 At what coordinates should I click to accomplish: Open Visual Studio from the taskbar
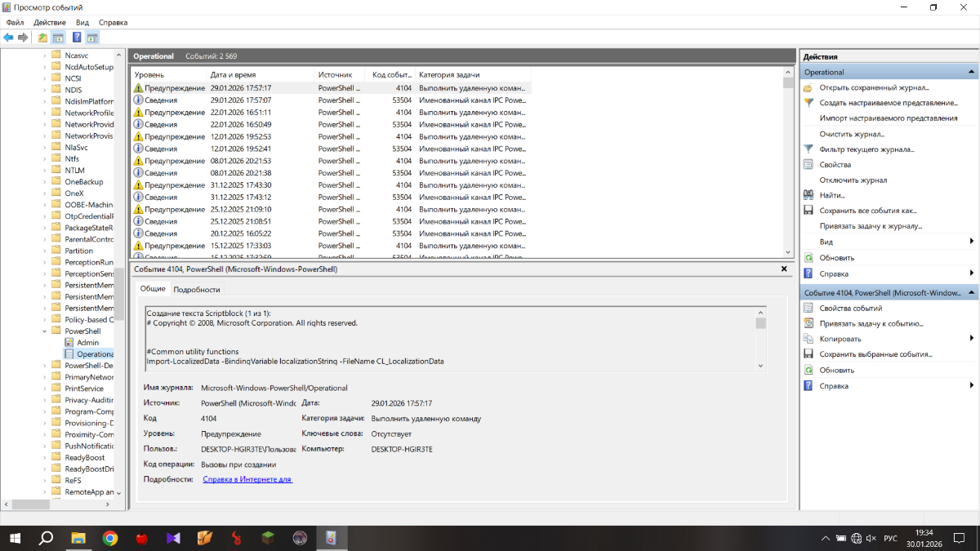pos(172,538)
